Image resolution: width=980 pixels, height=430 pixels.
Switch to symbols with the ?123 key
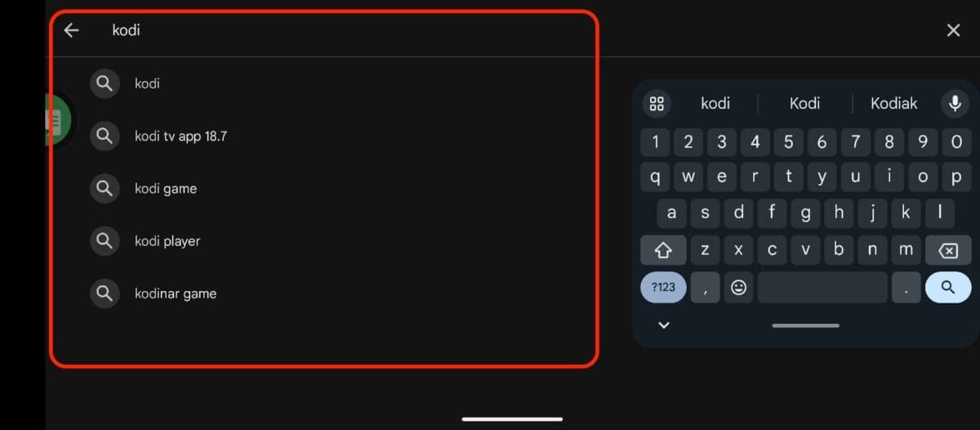(x=663, y=287)
